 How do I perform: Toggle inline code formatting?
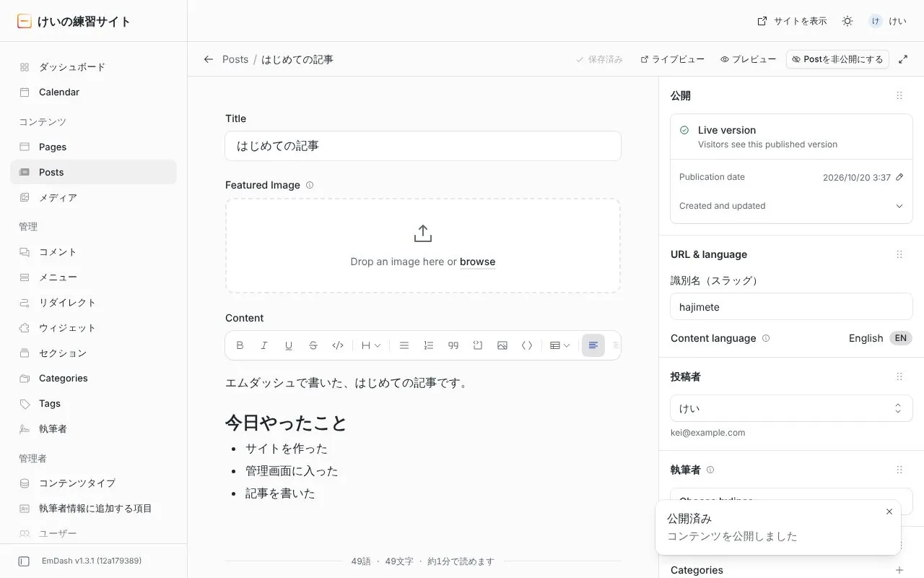coord(338,345)
